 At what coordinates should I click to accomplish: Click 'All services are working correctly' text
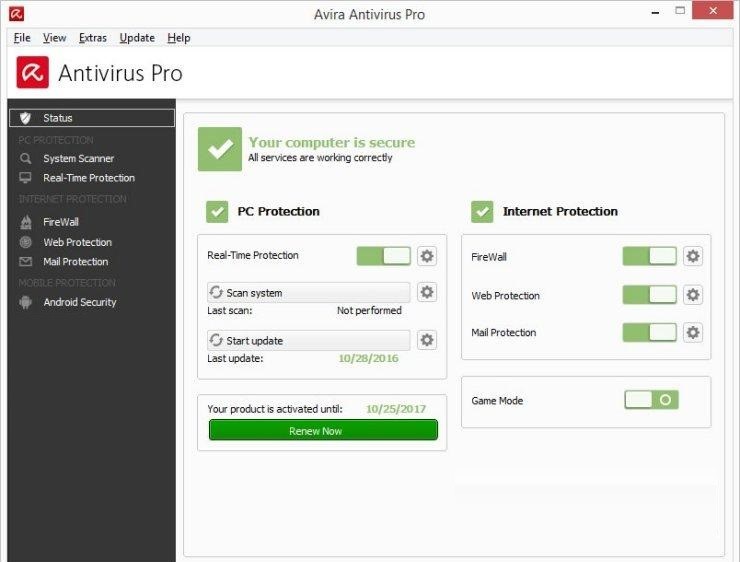point(320,158)
